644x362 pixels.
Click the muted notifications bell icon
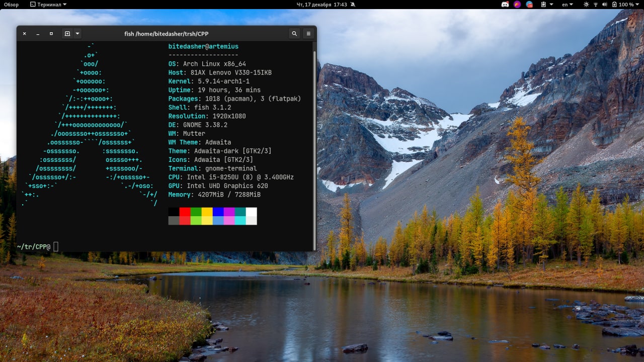(353, 5)
